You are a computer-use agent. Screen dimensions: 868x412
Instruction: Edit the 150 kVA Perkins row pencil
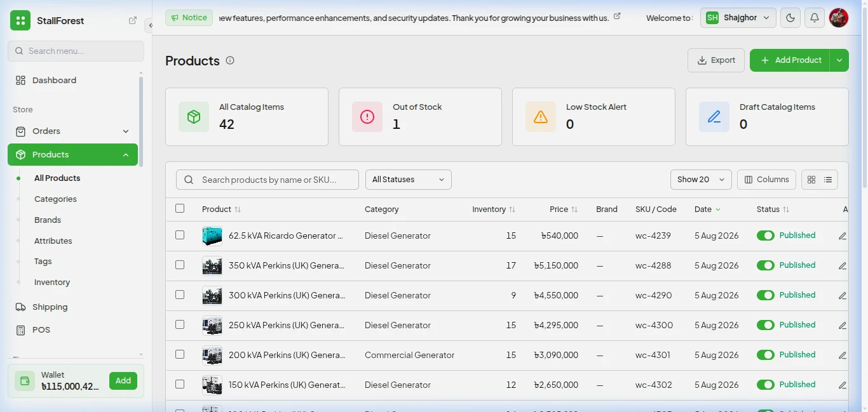843,385
